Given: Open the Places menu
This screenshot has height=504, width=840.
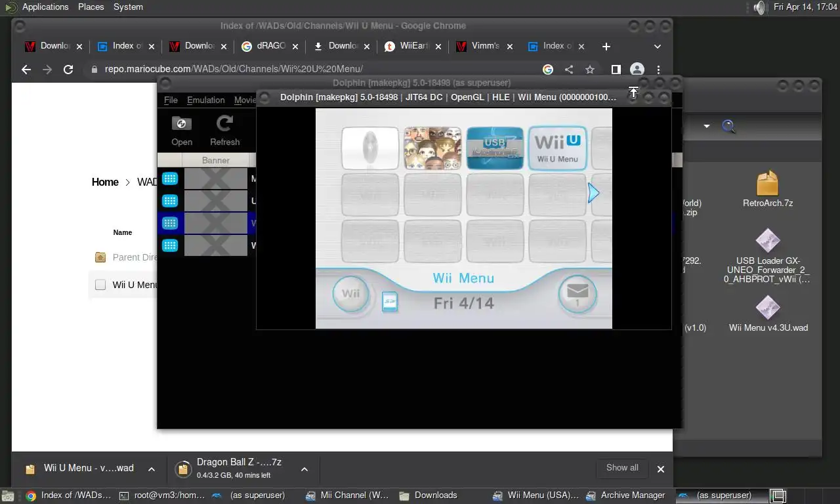Looking at the screenshot, I should (91, 7).
